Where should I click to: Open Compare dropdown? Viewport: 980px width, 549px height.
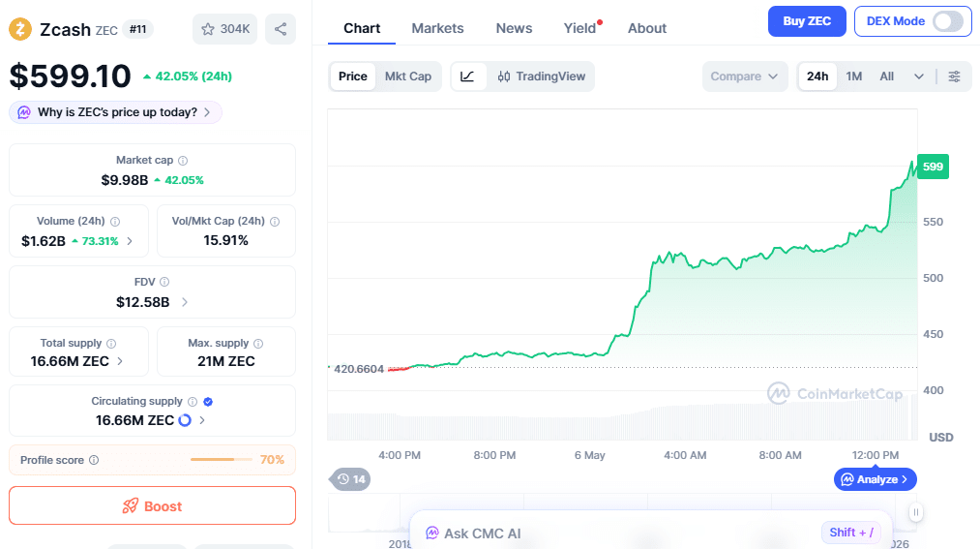[744, 76]
